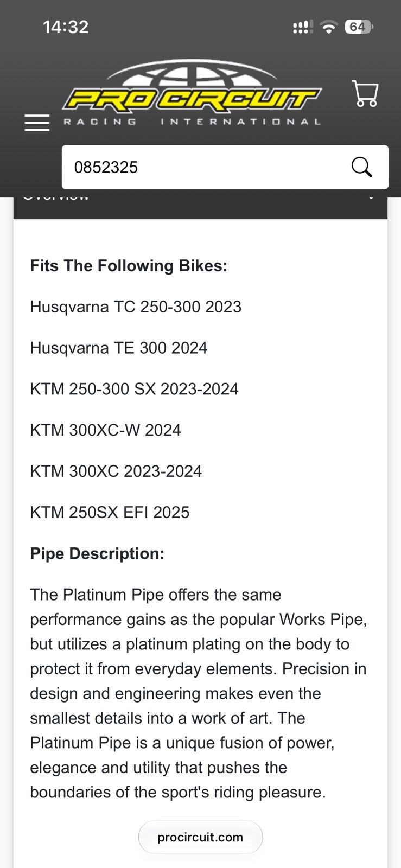Select the Husqvarna TC 250-300 2023 line
This screenshot has width=401, height=868.
(136, 307)
